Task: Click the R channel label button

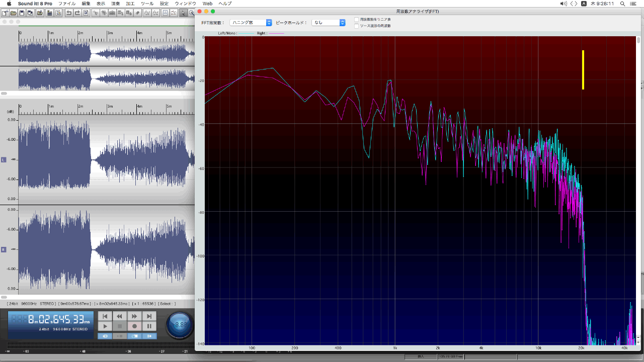Action: coord(4,249)
